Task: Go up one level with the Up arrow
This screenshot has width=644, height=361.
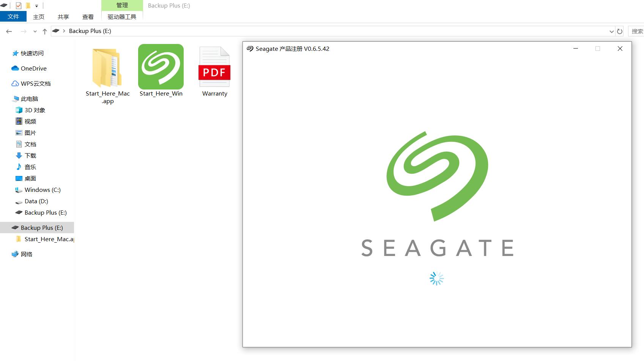Action: [45, 31]
